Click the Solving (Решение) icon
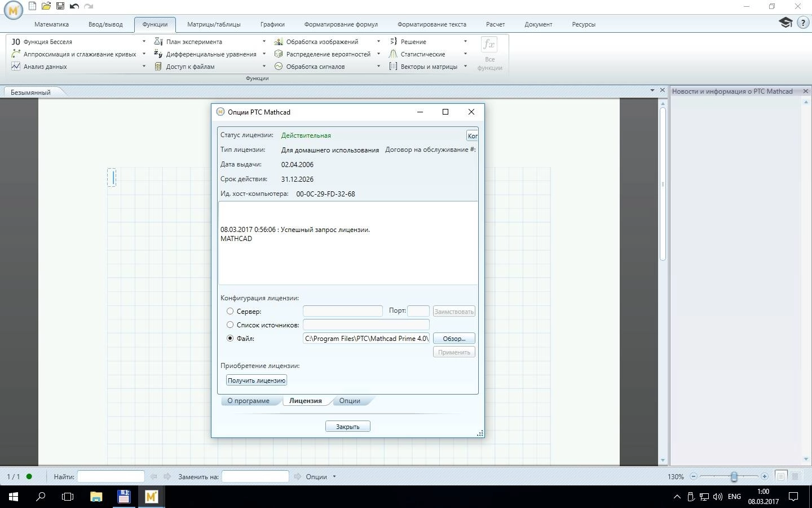 tap(394, 41)
